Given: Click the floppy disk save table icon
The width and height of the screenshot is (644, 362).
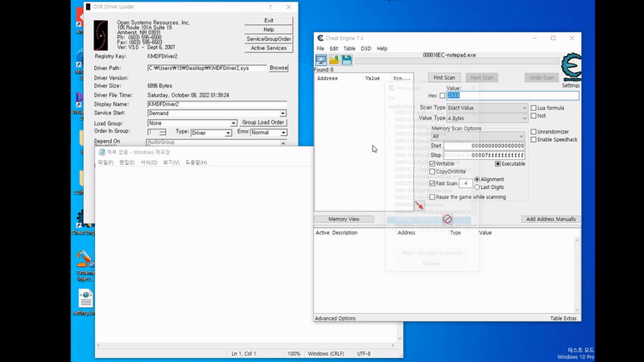Looking at the screenshot, I should click(x=347, y=60).
